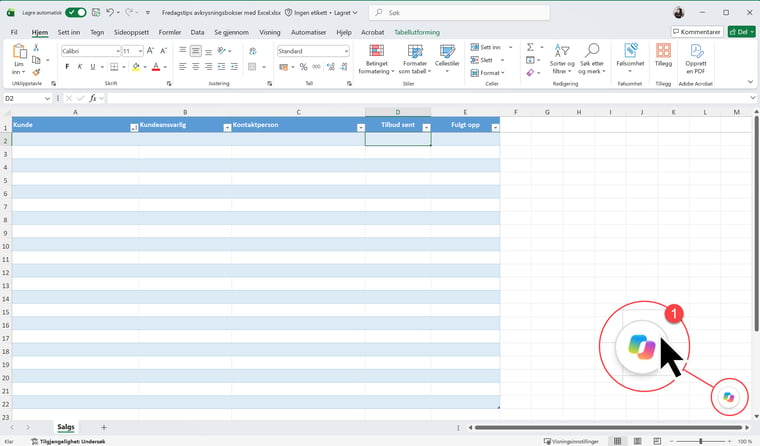Decrease font size with the smaller A
Viewport: 760px width, 446px height.
(x=163, y=50)
